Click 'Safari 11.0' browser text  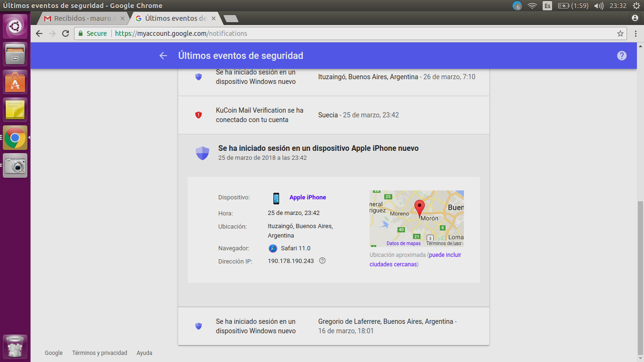[296, 248]
